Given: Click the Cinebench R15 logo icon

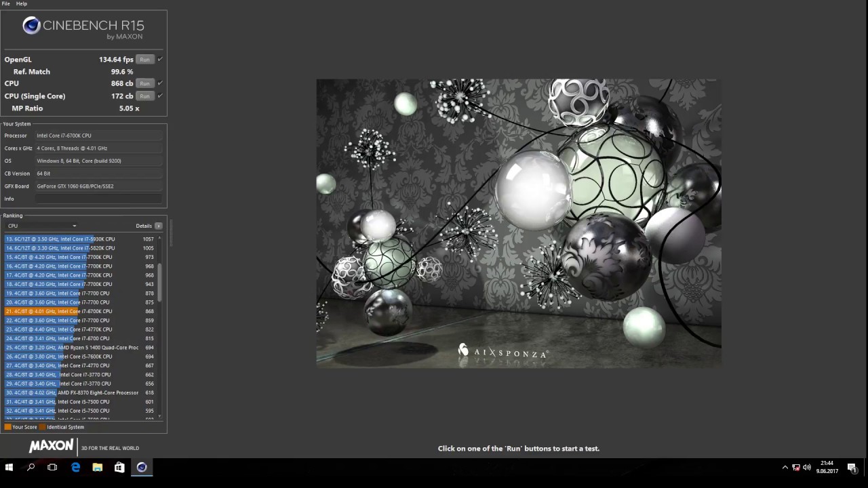Looking at the screenshot, I should pos(31,26).
